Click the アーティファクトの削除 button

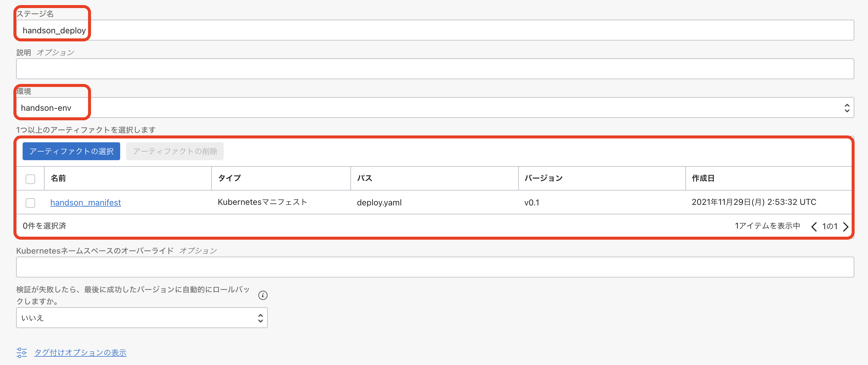tap(175, 151)
